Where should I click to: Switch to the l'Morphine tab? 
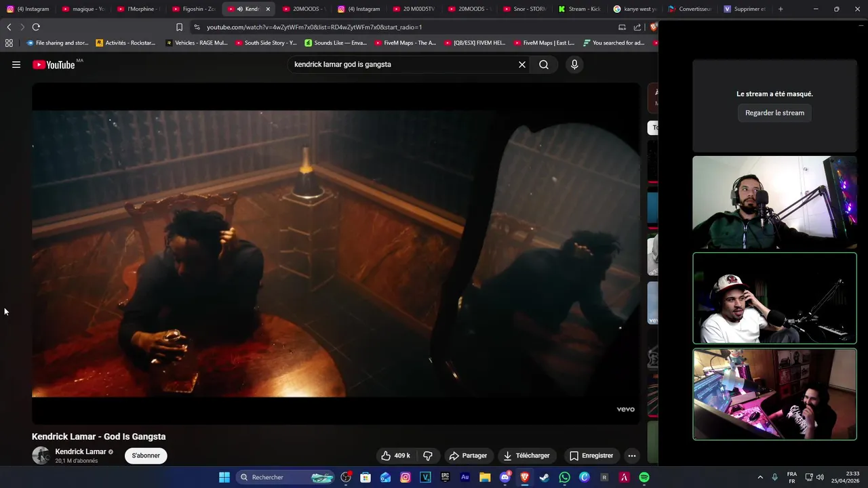click(x=138, y=9)
